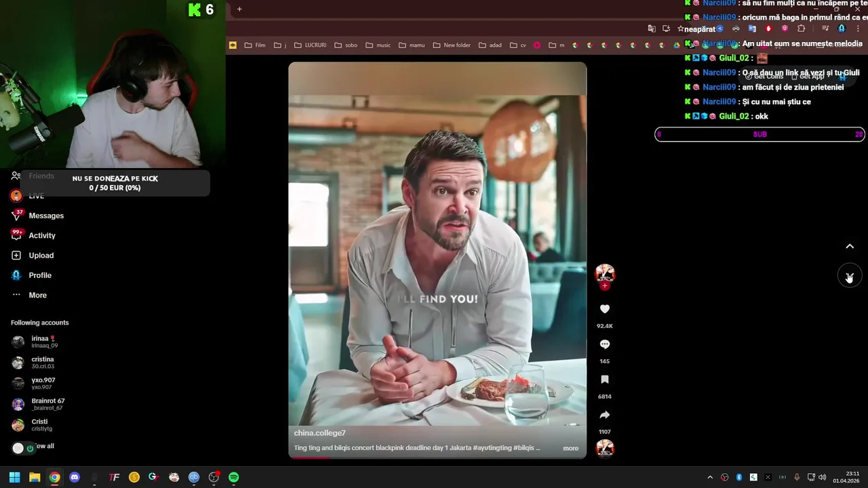
Task: Open music bookmarks folder
Action: click(x=378, y=45)
